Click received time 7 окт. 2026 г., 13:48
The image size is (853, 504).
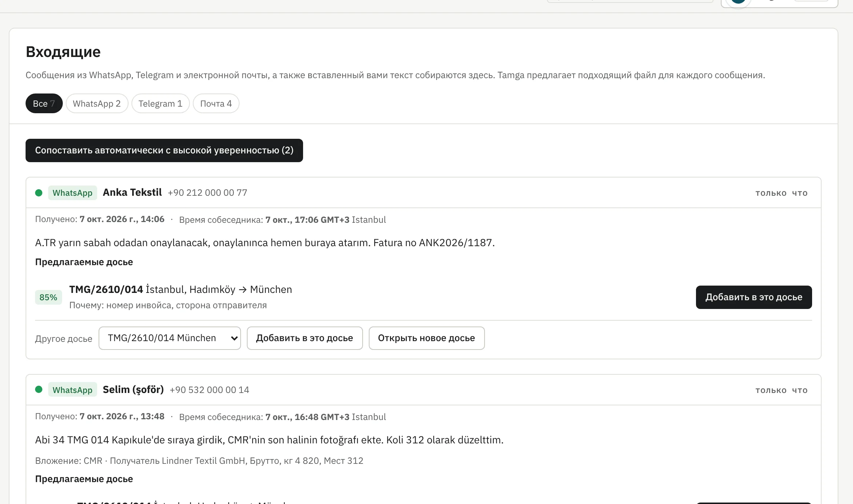point(122,416)
